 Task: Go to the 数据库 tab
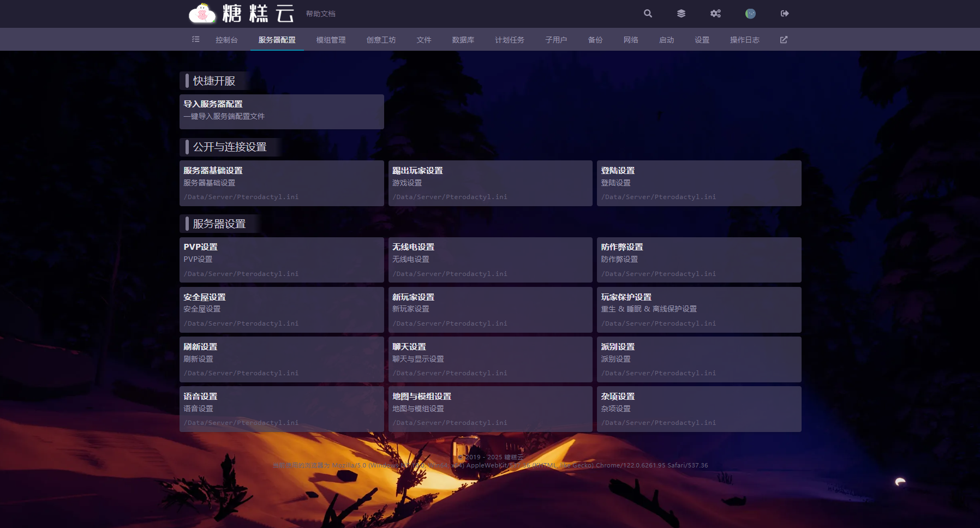click(x=463, y=40)
